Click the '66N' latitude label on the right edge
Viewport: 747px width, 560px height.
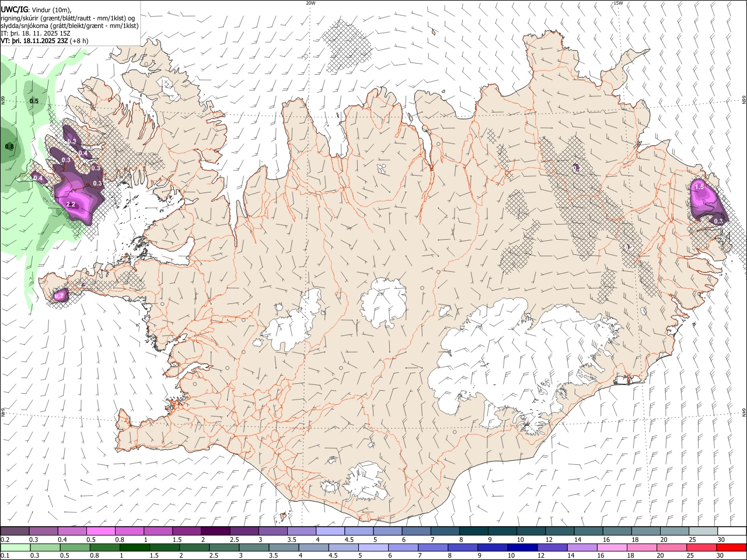pos(744,100)
